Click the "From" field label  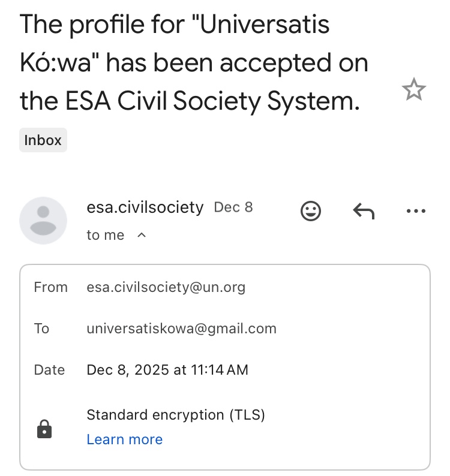click(x=51, y=287)
